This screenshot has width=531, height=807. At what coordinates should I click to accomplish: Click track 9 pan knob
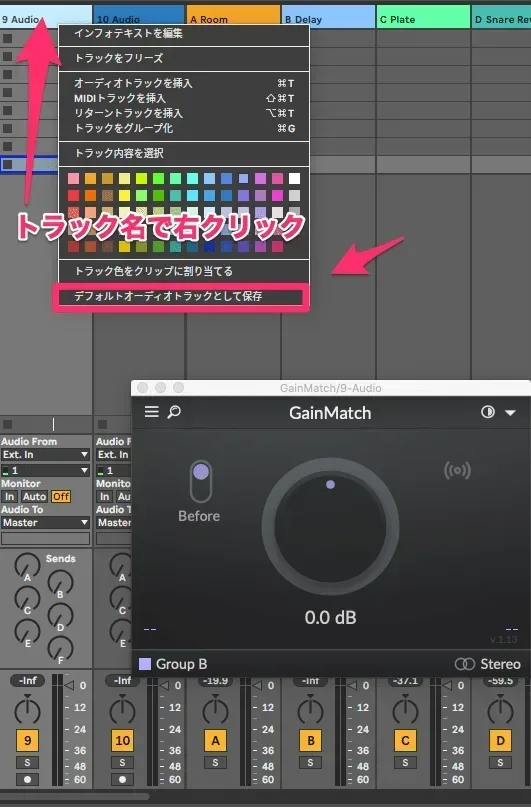[x=27, y=710]
